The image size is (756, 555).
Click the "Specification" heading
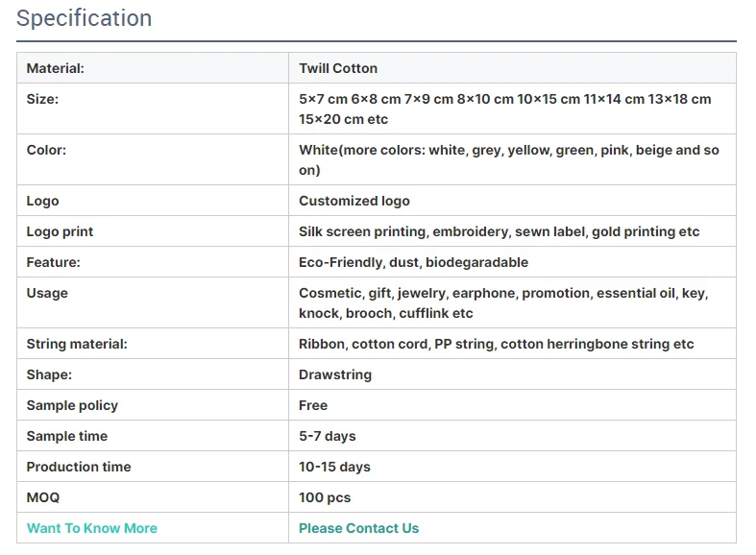click(x=85, y=18)
